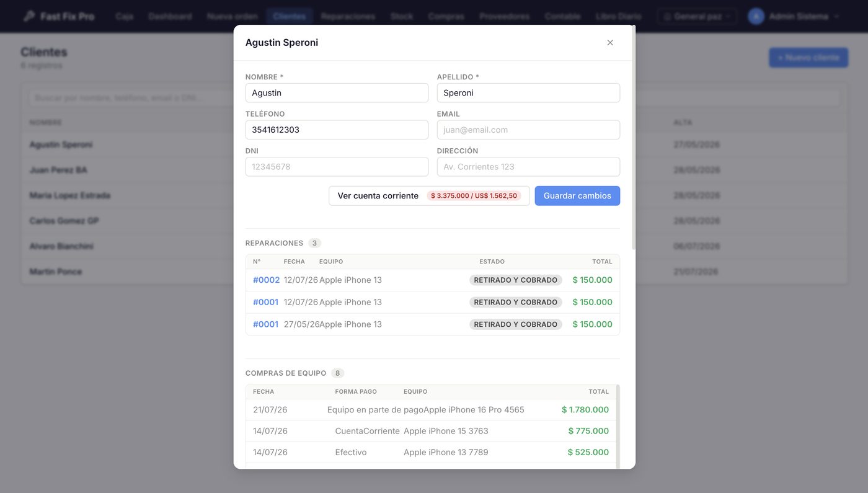Click the modal's vertical scrollbar
868x493 pixels.
(633, 138)
